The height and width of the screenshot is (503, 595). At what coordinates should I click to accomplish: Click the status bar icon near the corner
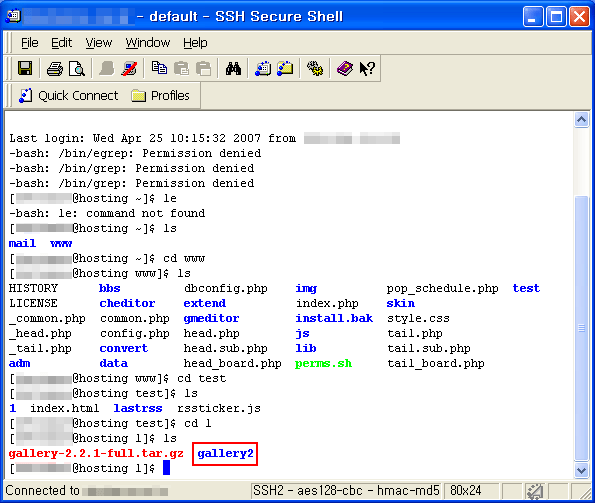tap(535, 491)
